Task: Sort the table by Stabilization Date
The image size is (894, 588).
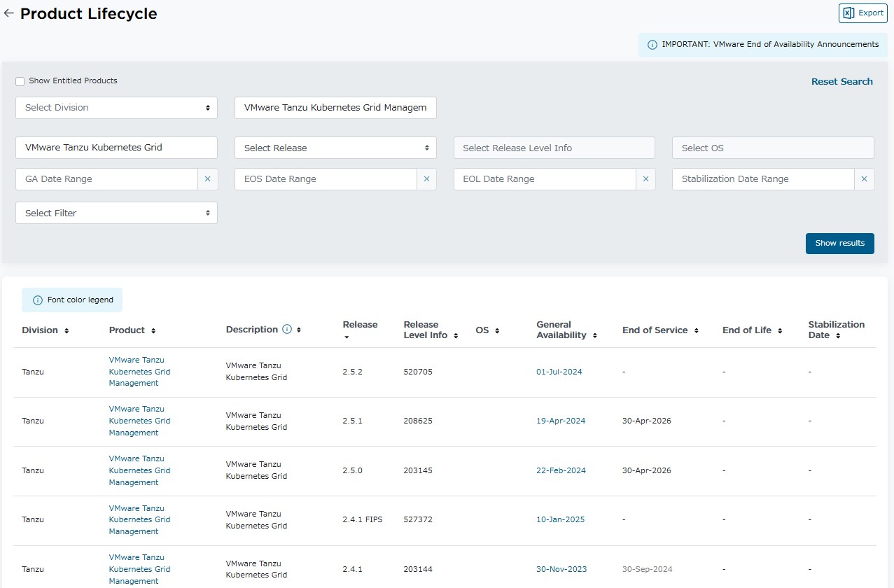Action: tap(838, 336)
